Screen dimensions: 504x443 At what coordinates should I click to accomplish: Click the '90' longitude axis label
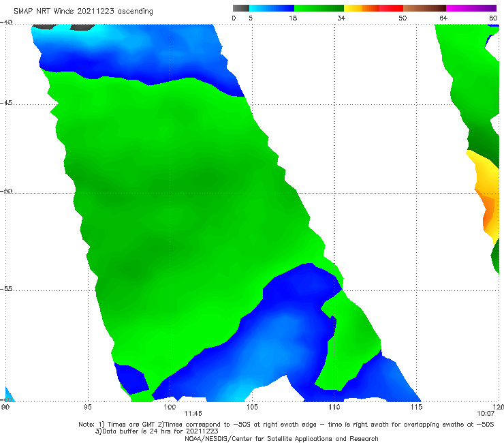pyautogui.click(x=5, y=407)
